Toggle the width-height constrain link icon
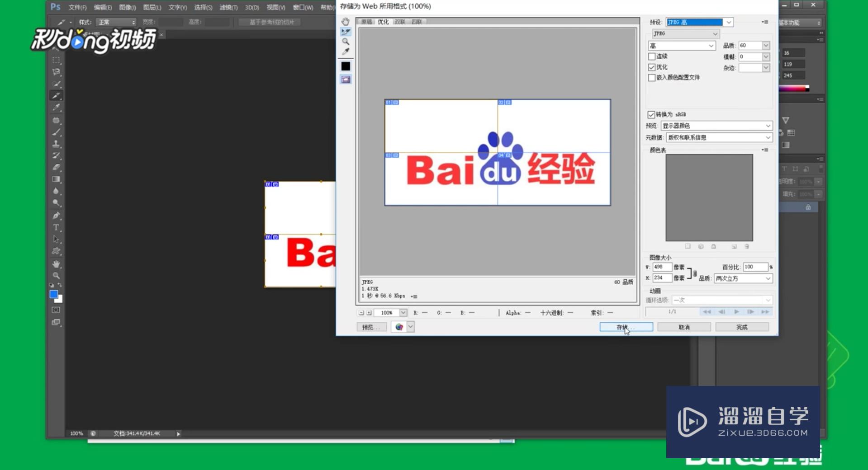 click(x=695, y=273)
